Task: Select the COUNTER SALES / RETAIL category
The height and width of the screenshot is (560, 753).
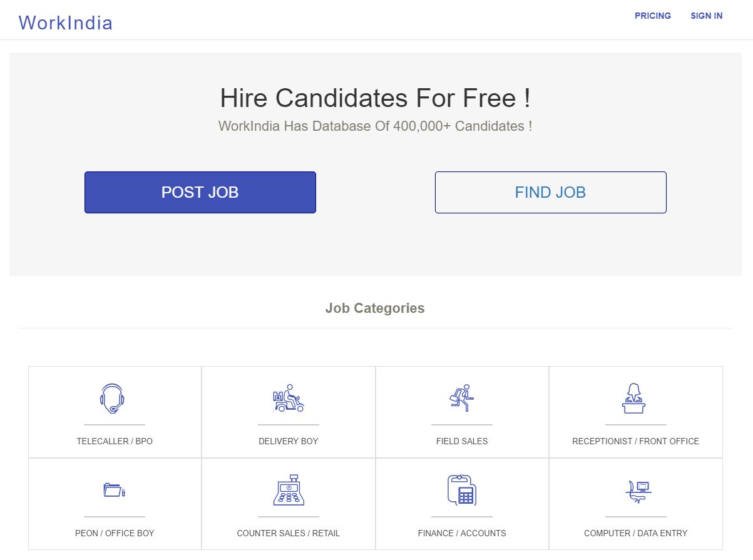Action: [288, 533]
